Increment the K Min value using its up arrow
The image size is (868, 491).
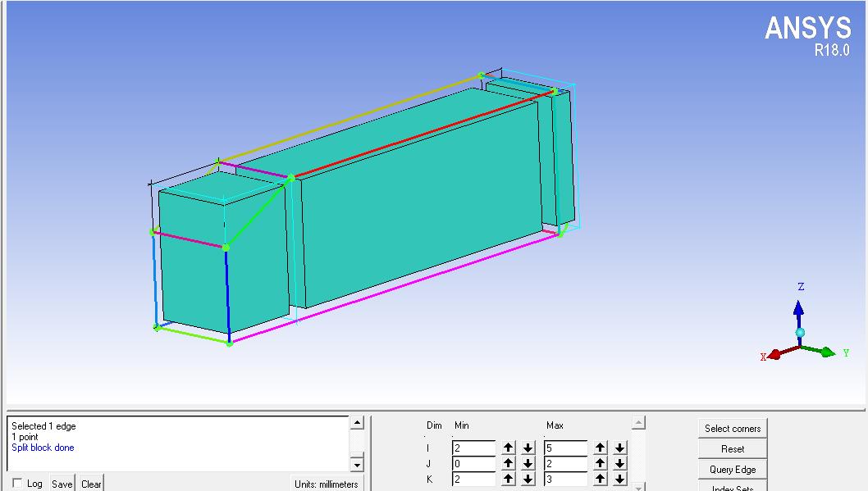coord(509,479)
